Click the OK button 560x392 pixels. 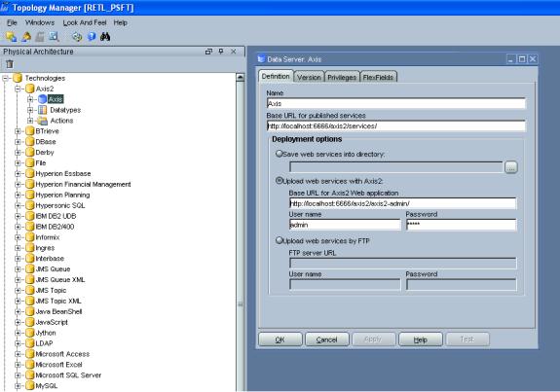click(x=280, y=339)
